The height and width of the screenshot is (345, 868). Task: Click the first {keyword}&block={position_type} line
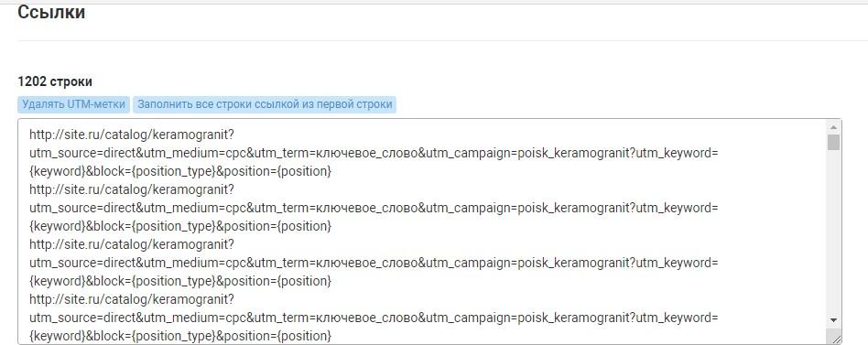[180, 171]
